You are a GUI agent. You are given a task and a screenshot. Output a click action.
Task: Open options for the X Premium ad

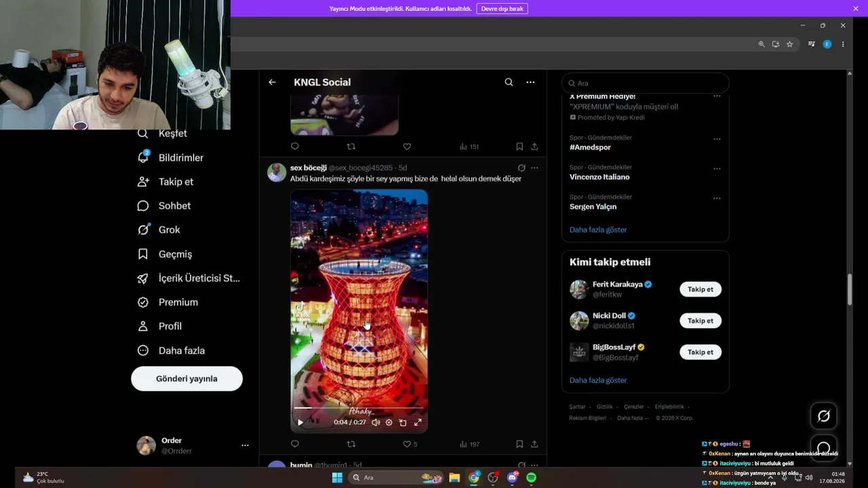[717, 96]
